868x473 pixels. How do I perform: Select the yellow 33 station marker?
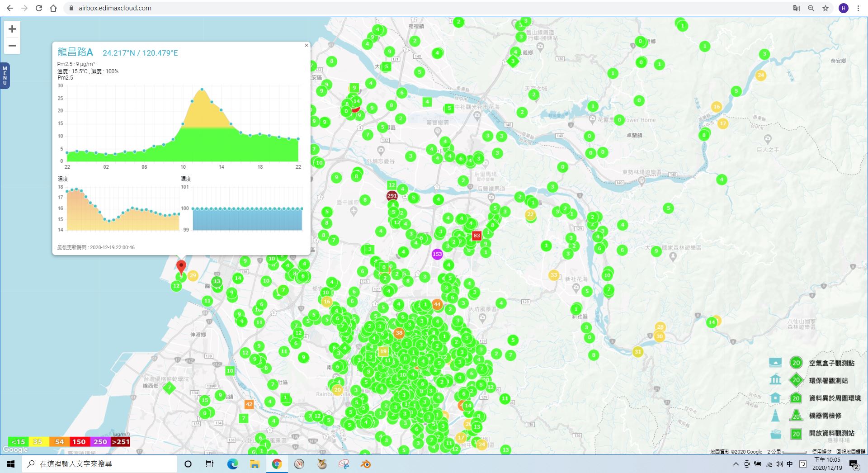[x=554, y=275]
